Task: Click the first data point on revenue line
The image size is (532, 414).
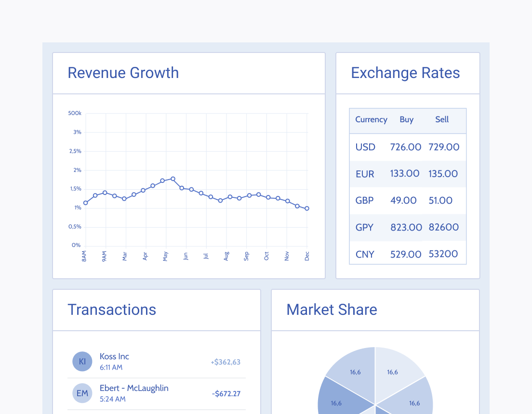Action: click(x=85, y=203)
